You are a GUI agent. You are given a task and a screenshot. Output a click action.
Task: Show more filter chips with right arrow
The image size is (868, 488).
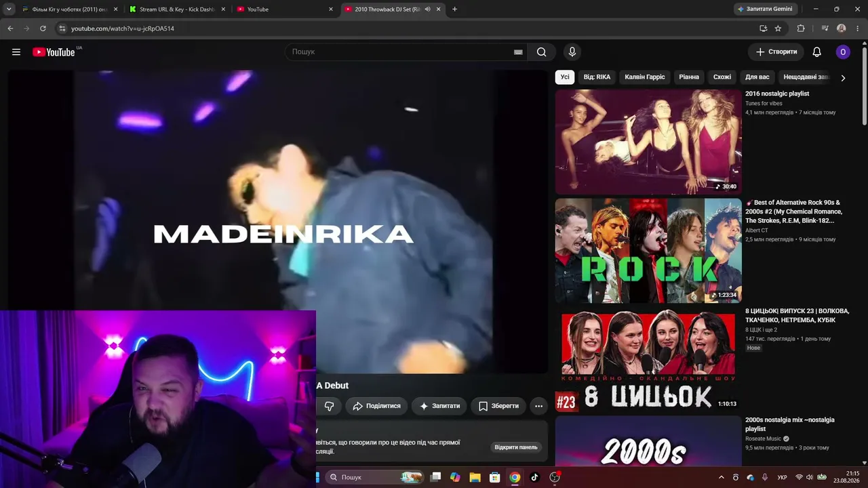843,78
